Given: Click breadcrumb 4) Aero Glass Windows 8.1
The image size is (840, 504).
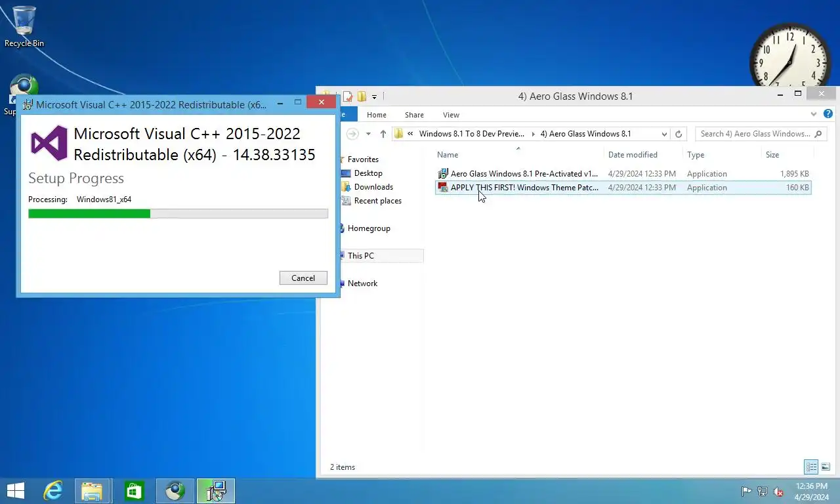Looking at the screenshot, I should [x=585, y=134].
